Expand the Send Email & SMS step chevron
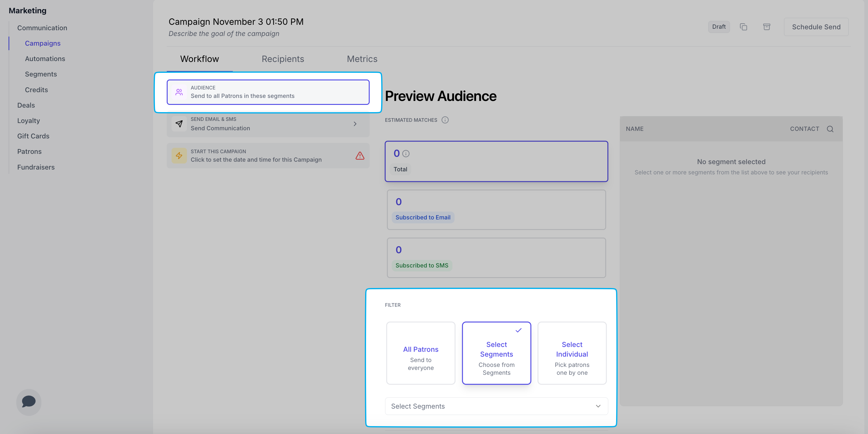 [355, 124]
